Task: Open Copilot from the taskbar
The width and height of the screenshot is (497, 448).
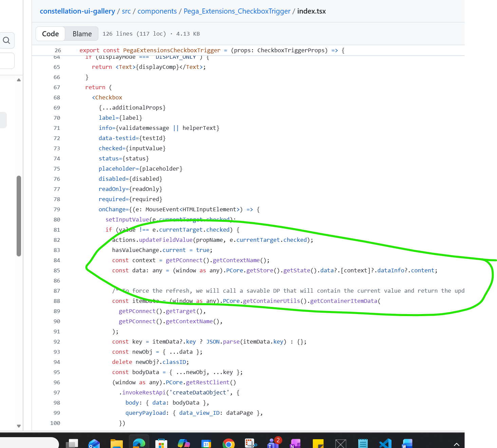Action: pyautogui.click(x=184, y=443)
